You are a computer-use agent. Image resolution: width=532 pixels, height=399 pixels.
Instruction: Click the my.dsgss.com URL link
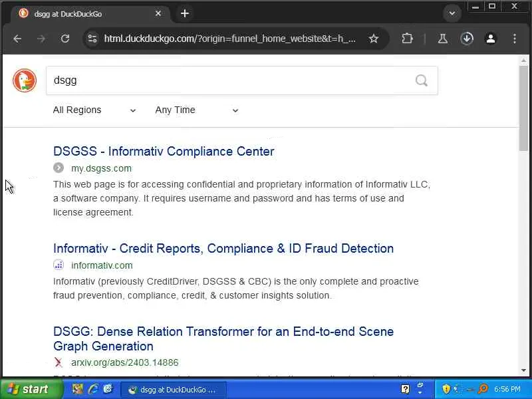pos(101,168)
